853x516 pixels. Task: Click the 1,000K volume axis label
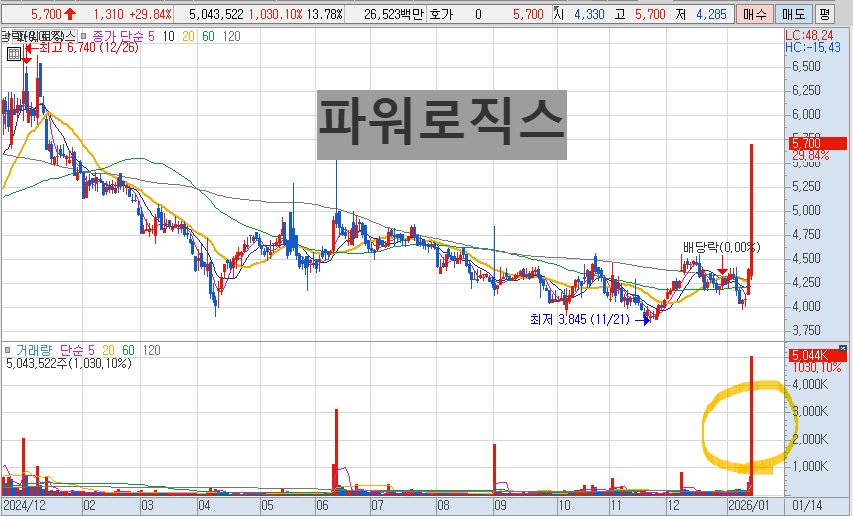(x=810, y=466)
